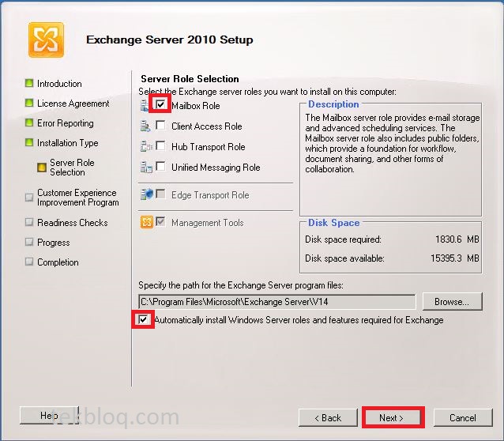Select the Installation Type step label

(67, 143)
